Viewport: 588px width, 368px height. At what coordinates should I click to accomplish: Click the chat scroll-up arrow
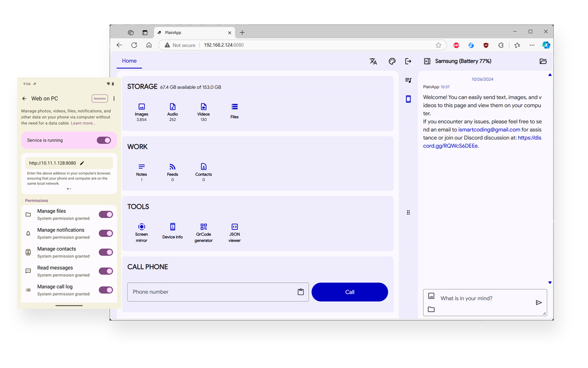tap(550, 75)
